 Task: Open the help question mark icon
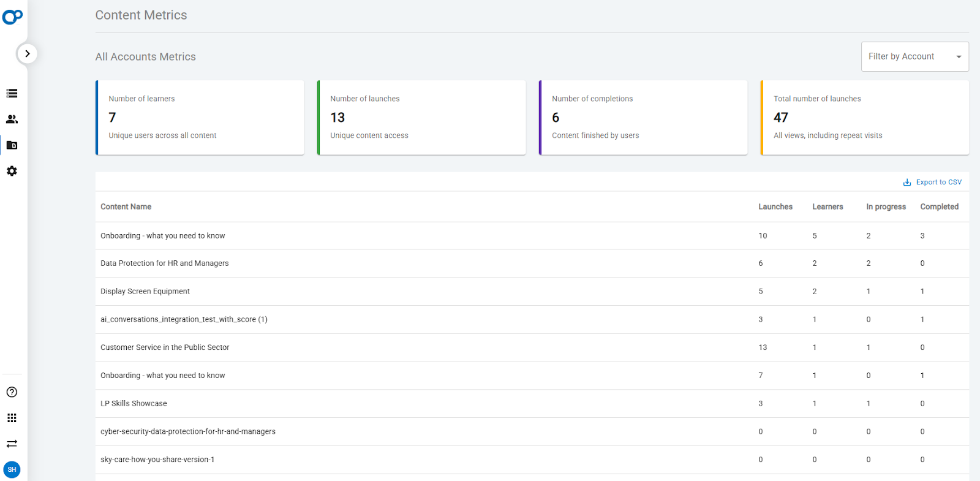12,392
